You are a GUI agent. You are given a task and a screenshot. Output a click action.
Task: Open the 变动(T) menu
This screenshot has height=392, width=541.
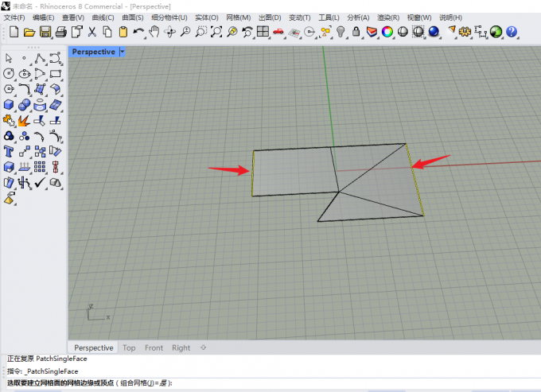click(299, 17)
